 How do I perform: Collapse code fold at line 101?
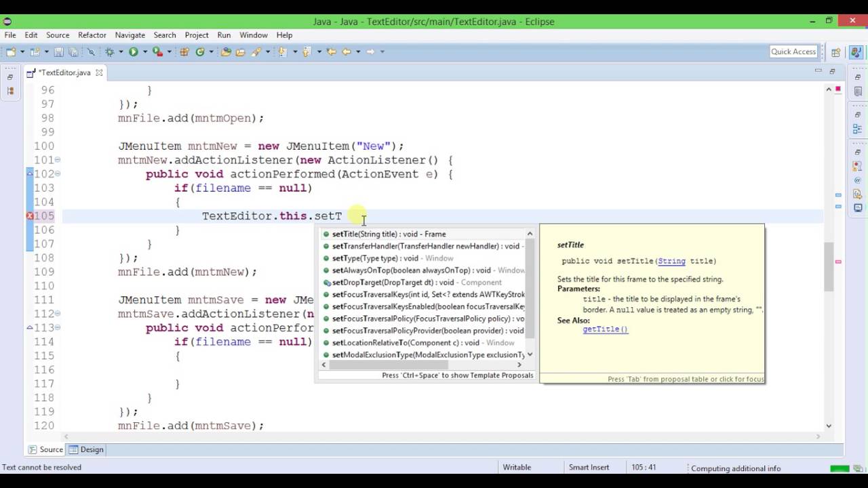58,160
